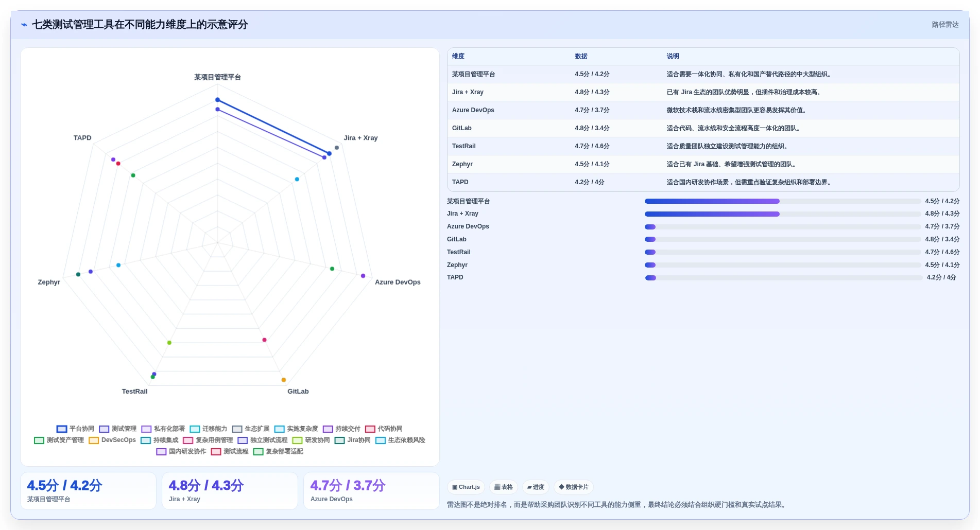Click the GitLab axis label on radar chart
Screen dimensions: 980x530
[x=298, y=391]
